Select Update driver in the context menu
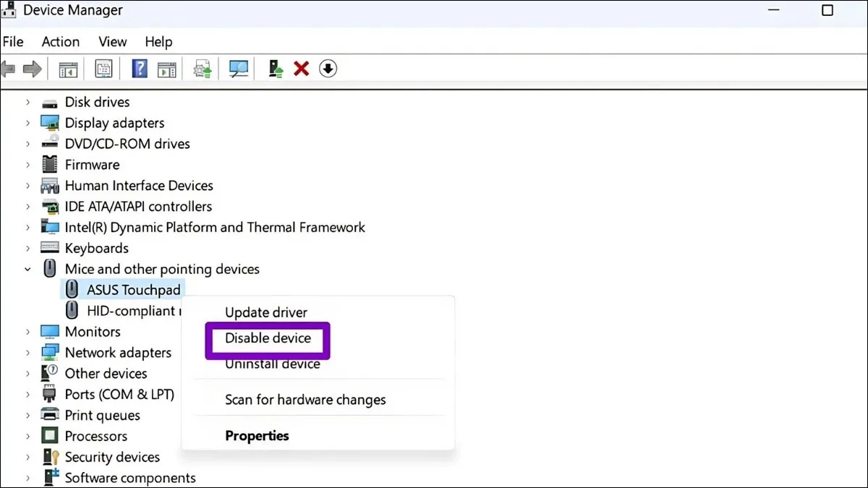 pos(266,312)
